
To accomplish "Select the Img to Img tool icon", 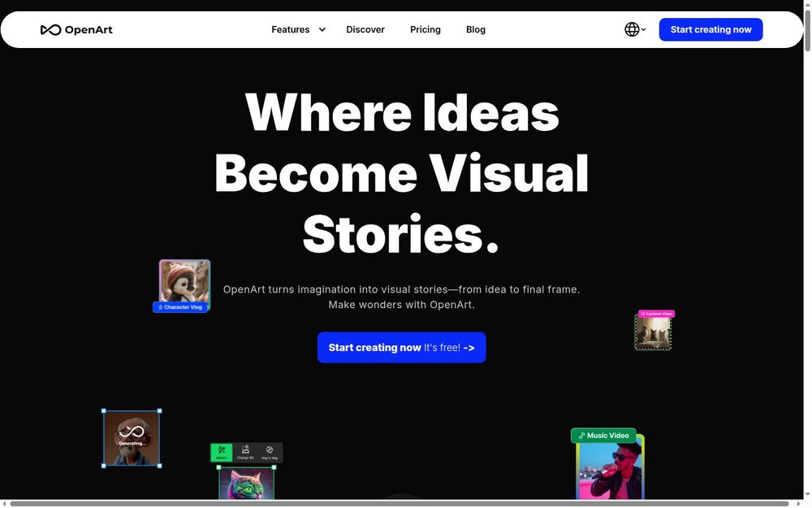I will point(270,452).
